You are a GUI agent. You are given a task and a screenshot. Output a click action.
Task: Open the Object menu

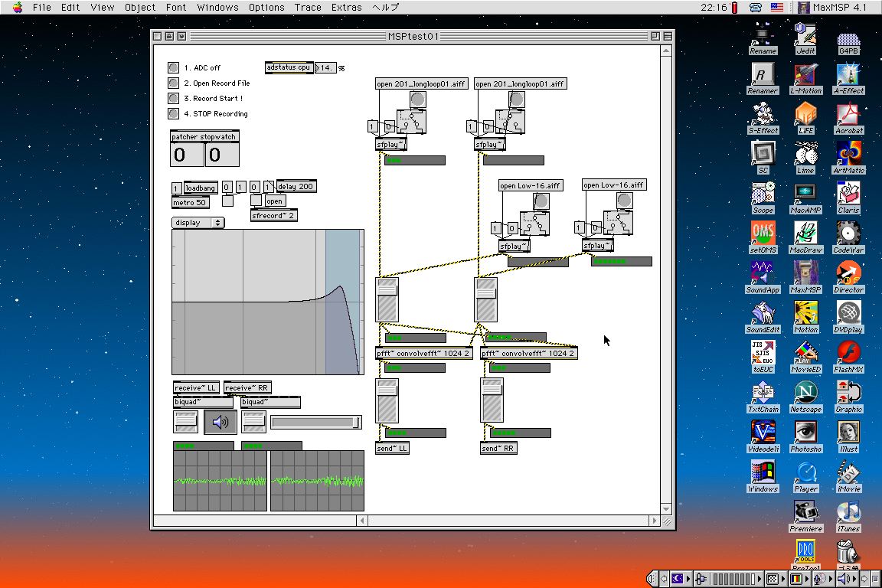tap(140, 8)
